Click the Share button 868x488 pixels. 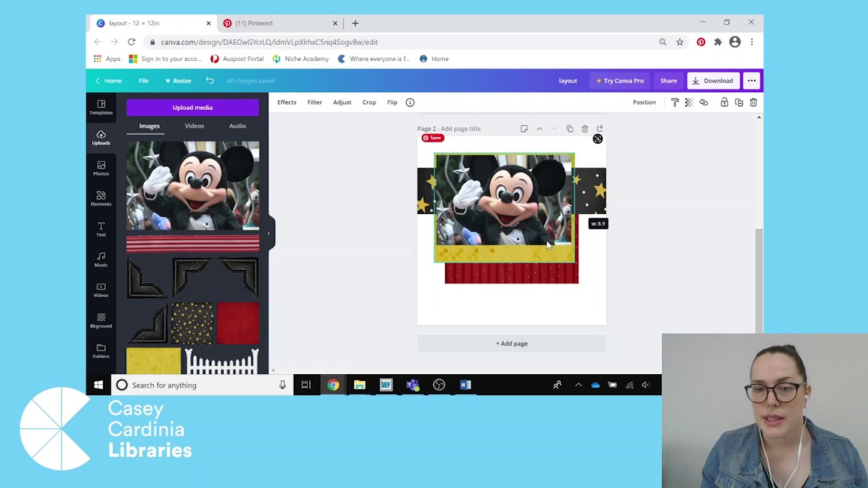point(669,81)
